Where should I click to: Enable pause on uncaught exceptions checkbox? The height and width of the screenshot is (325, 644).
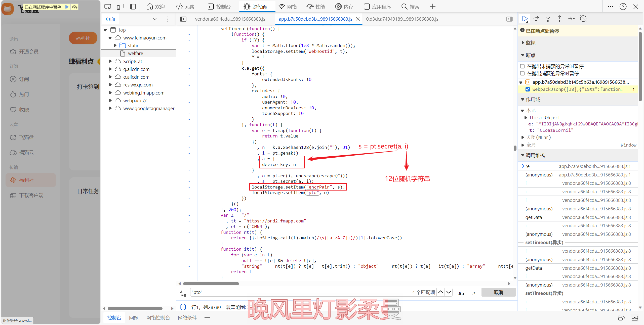click(x=522, y=66)
